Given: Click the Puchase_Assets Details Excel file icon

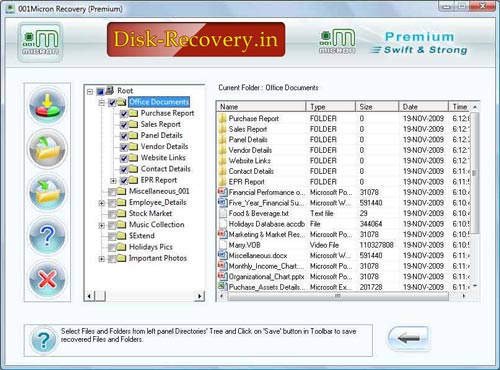Looking at the screenshot, I should [x=222, y=287].
